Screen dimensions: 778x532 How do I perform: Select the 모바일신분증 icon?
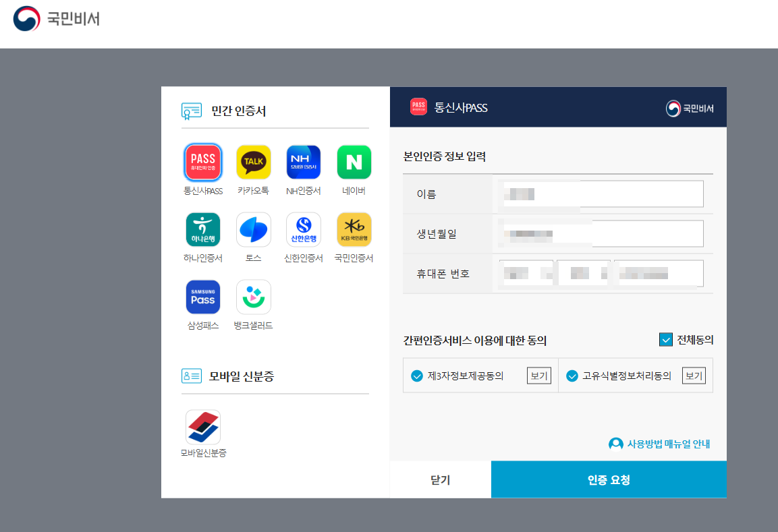203,427
